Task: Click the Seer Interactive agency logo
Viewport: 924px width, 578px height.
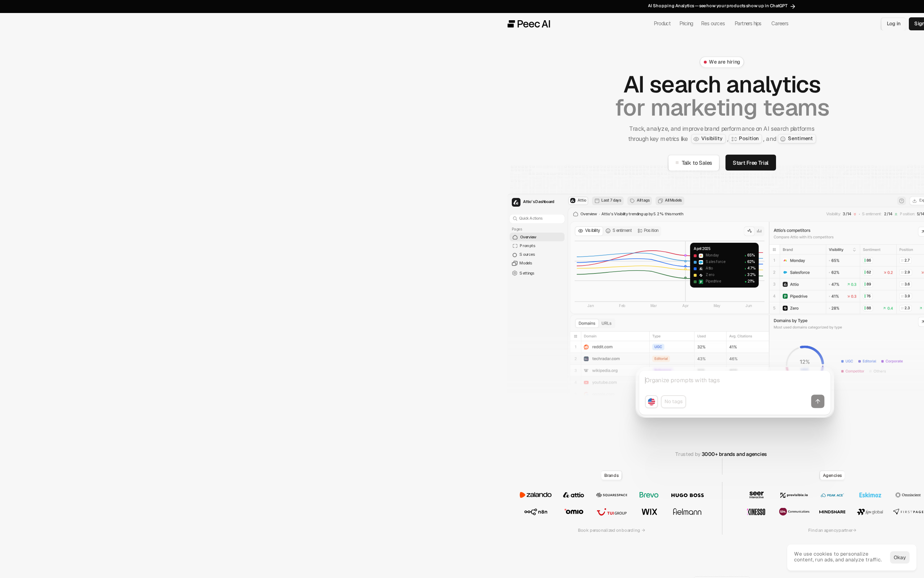Action: [x=757, y=495]
